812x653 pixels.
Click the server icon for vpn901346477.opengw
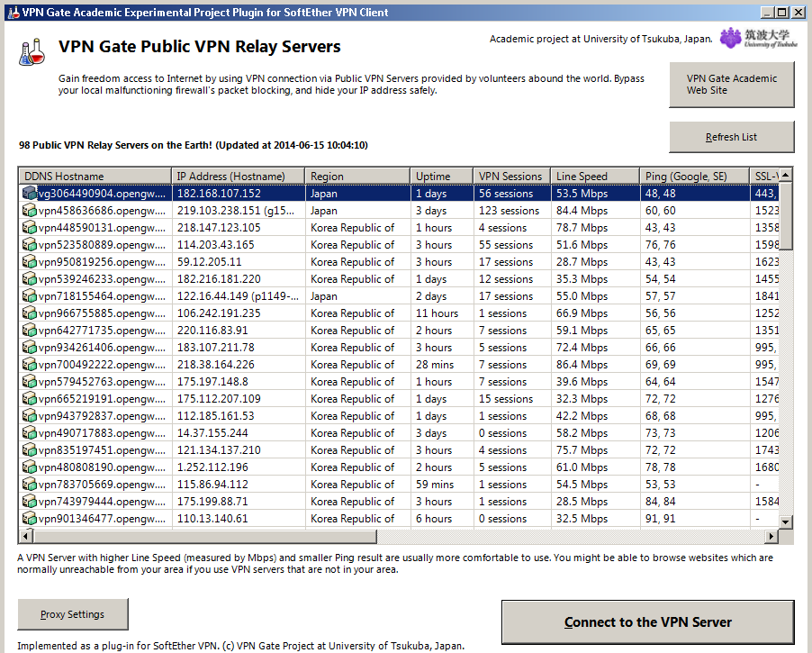click(30, 518)
